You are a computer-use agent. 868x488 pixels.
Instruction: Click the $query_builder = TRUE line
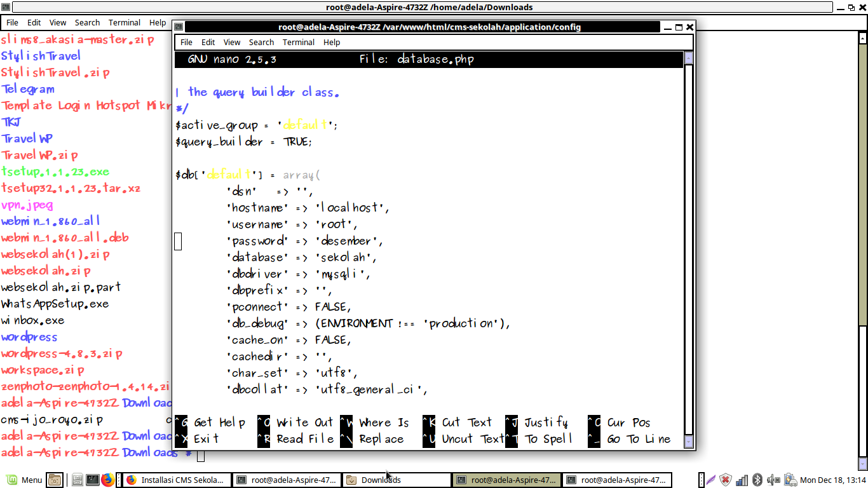244,142
